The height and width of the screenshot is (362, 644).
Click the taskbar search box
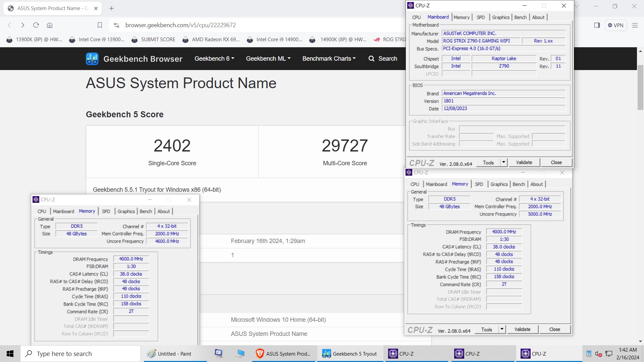(x=80, y=354)
